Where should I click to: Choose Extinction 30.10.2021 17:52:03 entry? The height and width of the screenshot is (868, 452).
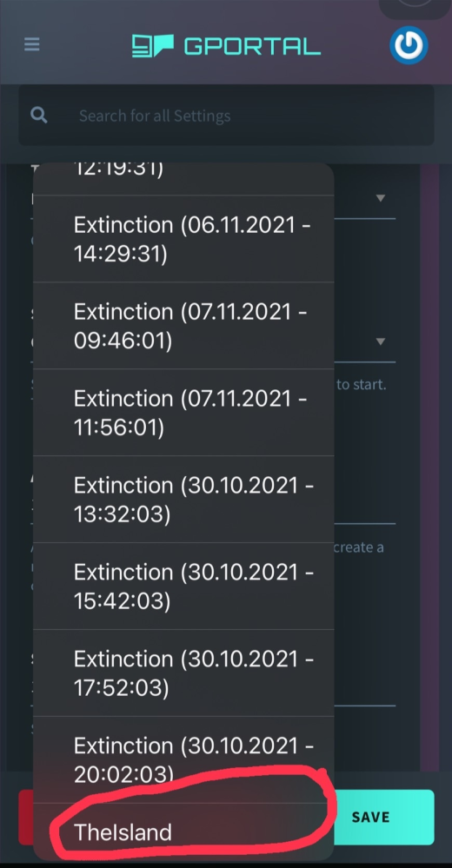[183, 673]
